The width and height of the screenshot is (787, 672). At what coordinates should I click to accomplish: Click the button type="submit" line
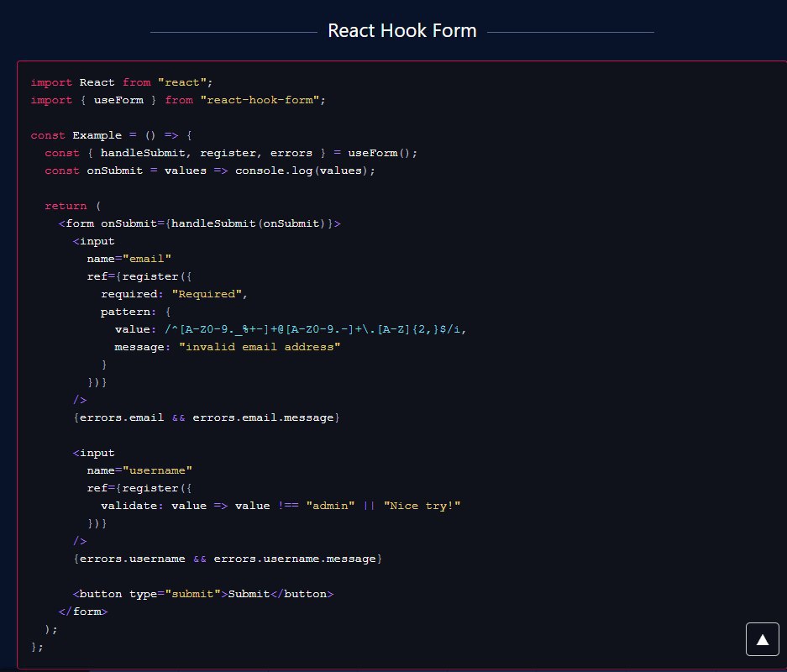point(202,594)
